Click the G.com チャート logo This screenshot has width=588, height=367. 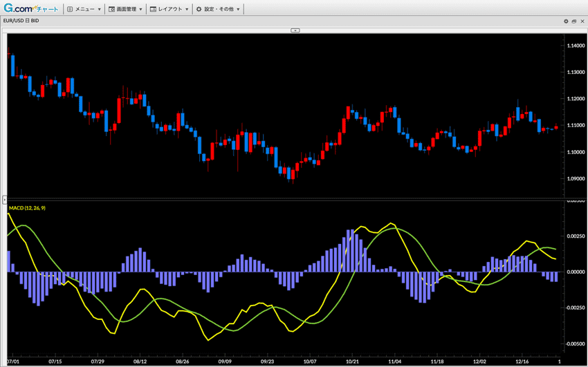[x=30, y=9]
